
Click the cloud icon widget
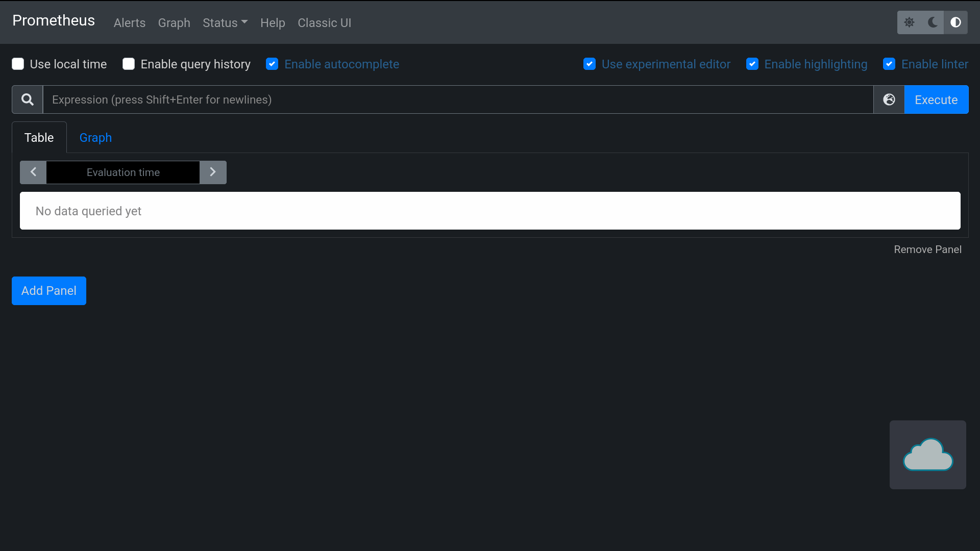click(x=927, y=455)
